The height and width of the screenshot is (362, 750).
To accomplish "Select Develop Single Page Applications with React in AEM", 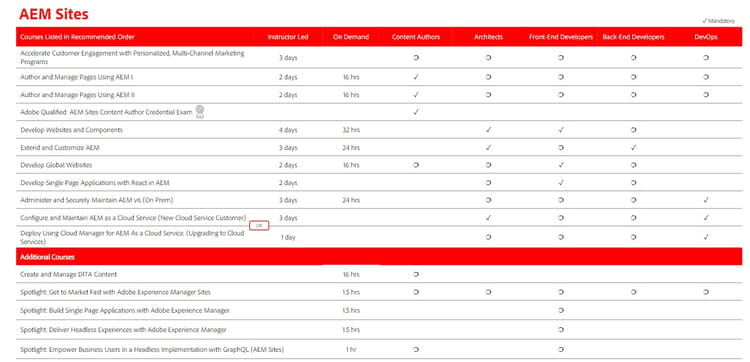I will tap(95, 182).
